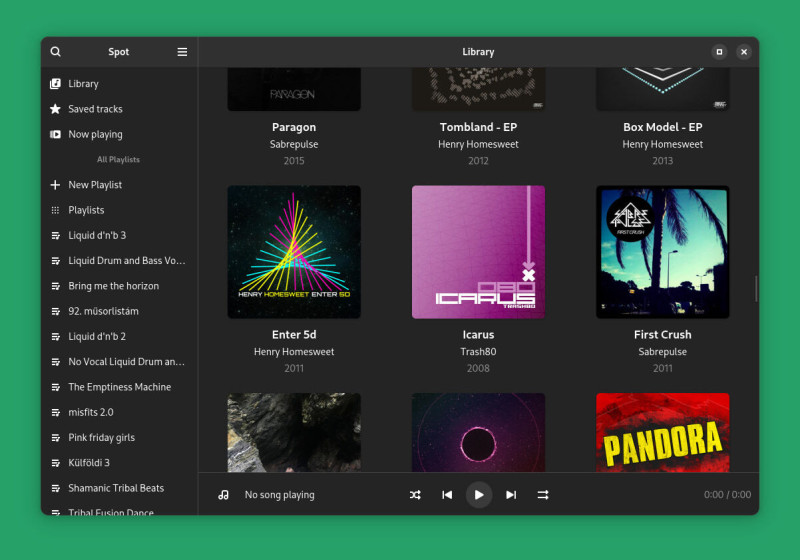This screenshot has height=560, width=800.
Task: Open the Enter 5d album cover
Action: [x=294, y=252]
